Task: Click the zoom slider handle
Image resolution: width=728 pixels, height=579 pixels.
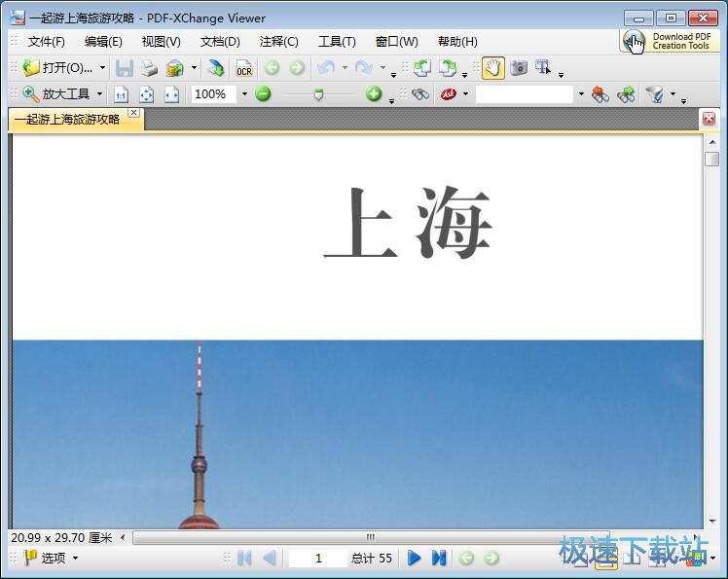Action: pyautogui.click(x=318, y=94)
